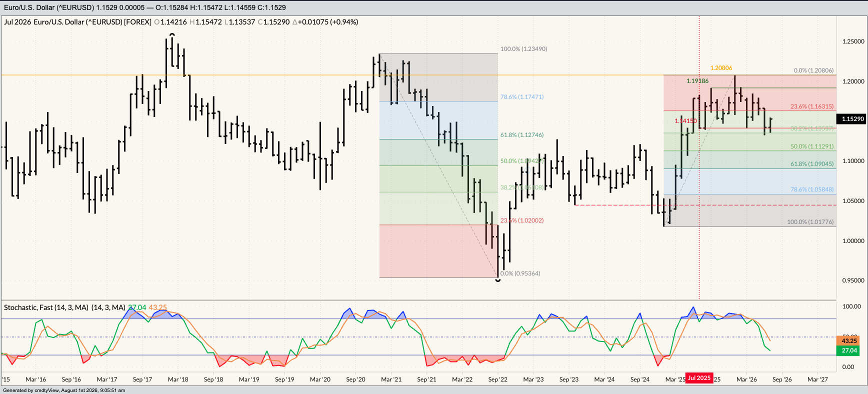The height and width of the screenshot is (394, 868).
Task: Select the "Sep '24" time axis label
Action: click(640, 379)
